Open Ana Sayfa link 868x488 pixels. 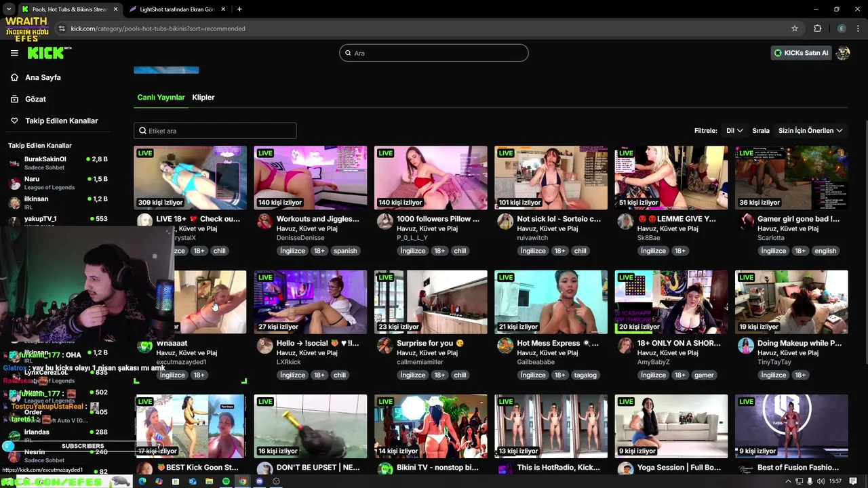pos(43,77)
